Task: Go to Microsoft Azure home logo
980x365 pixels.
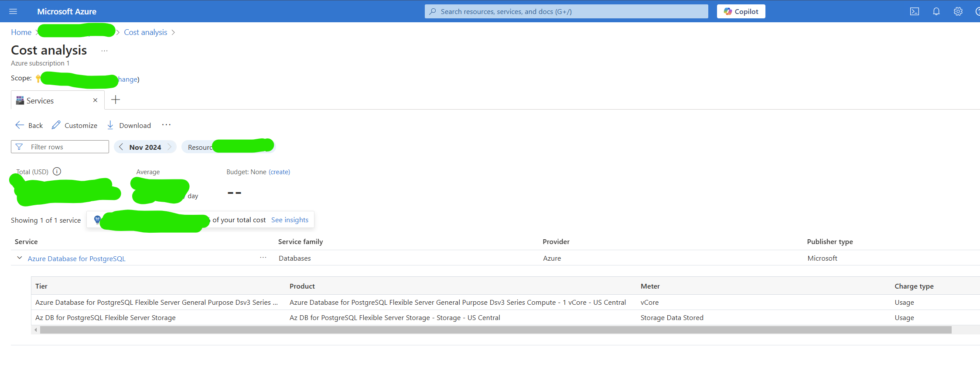Action: point(67,11)
